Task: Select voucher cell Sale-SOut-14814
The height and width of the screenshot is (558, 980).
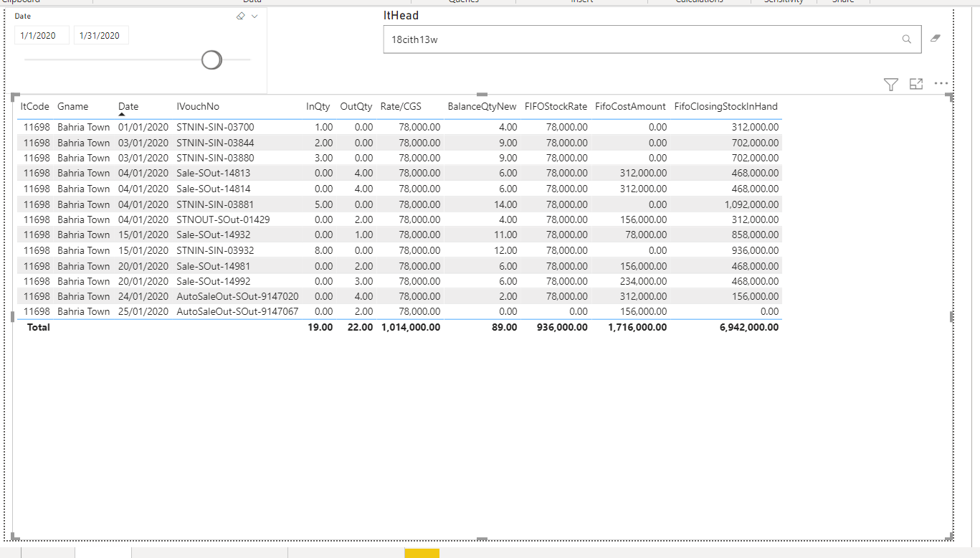Action: coord(214,189)
